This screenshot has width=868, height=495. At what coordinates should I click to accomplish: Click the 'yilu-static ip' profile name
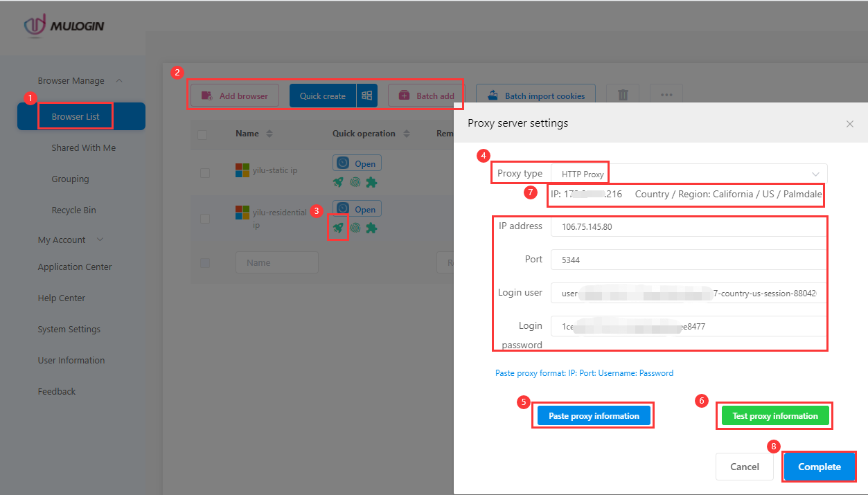(275, 170)
